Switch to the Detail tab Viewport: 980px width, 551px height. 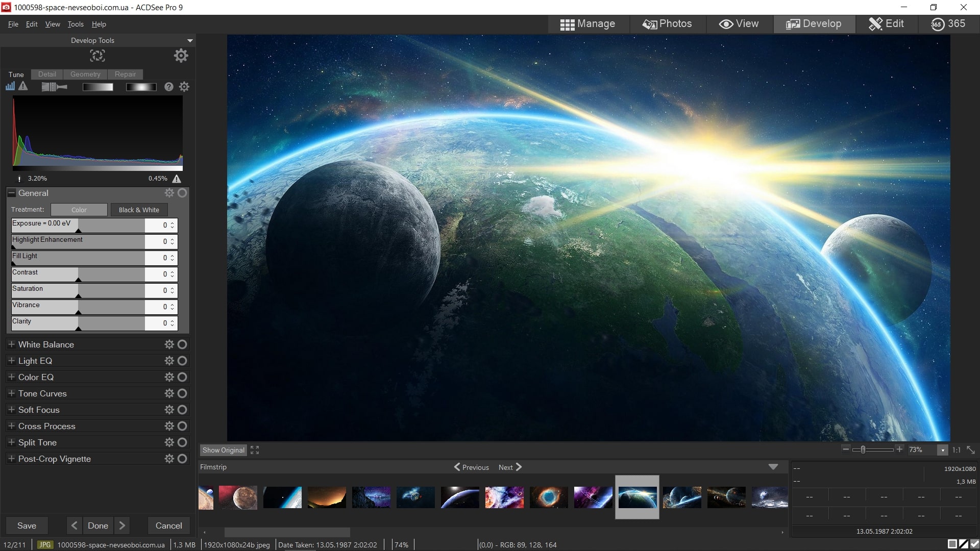pos(47,74)
